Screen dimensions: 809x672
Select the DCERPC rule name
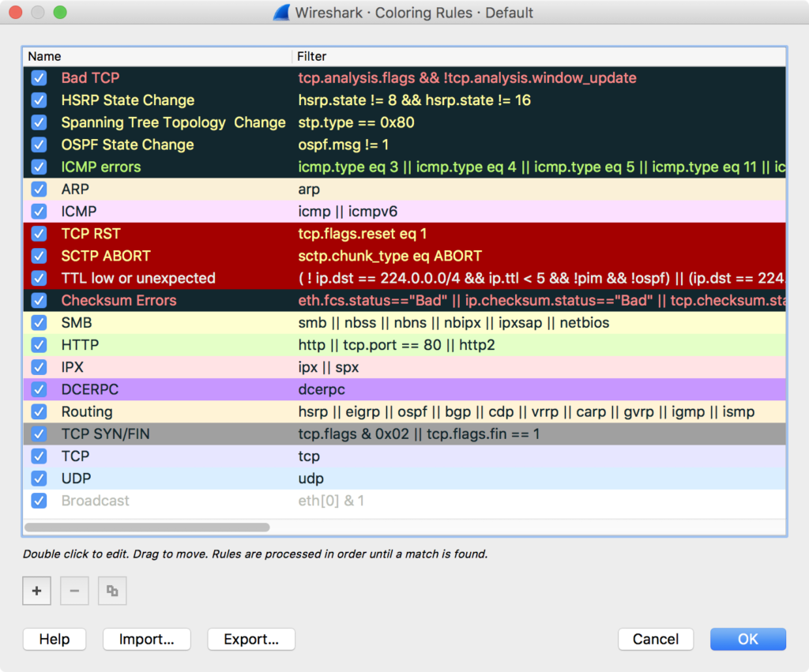point(90,389)
